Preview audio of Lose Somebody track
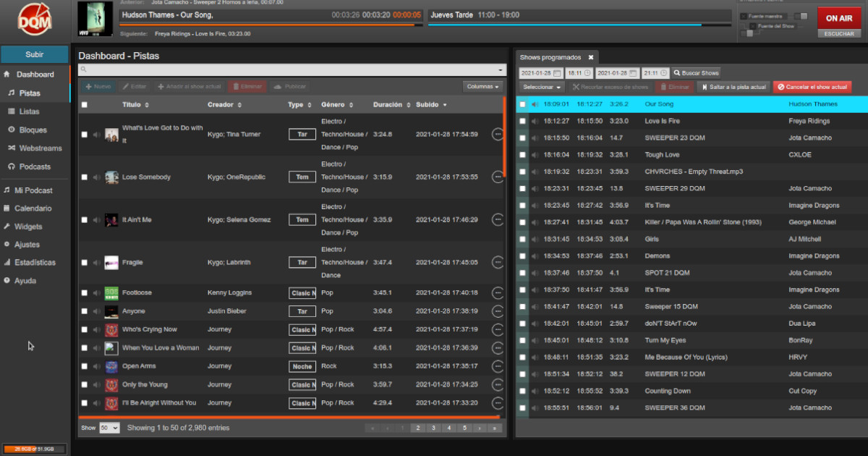868x456 pixels. (97, 177)
